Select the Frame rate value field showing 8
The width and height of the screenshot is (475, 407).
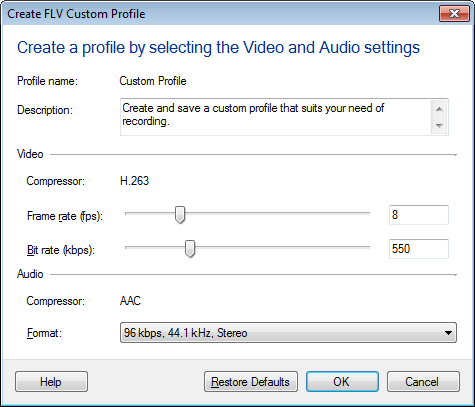coord(419,215)
